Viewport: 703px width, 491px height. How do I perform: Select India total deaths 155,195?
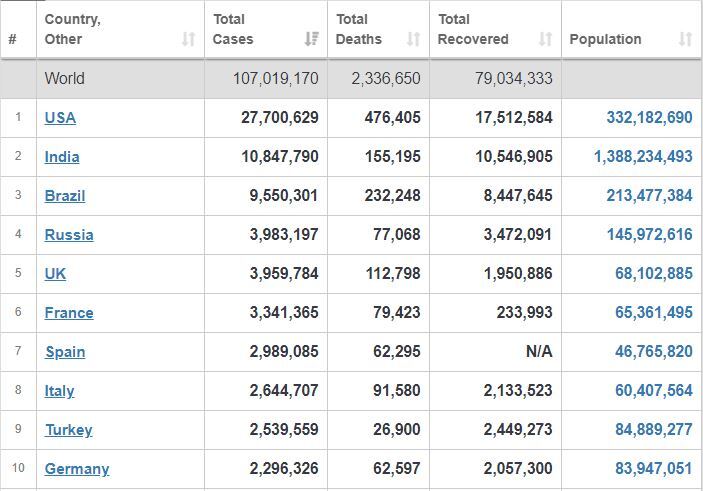coord(392,156)
